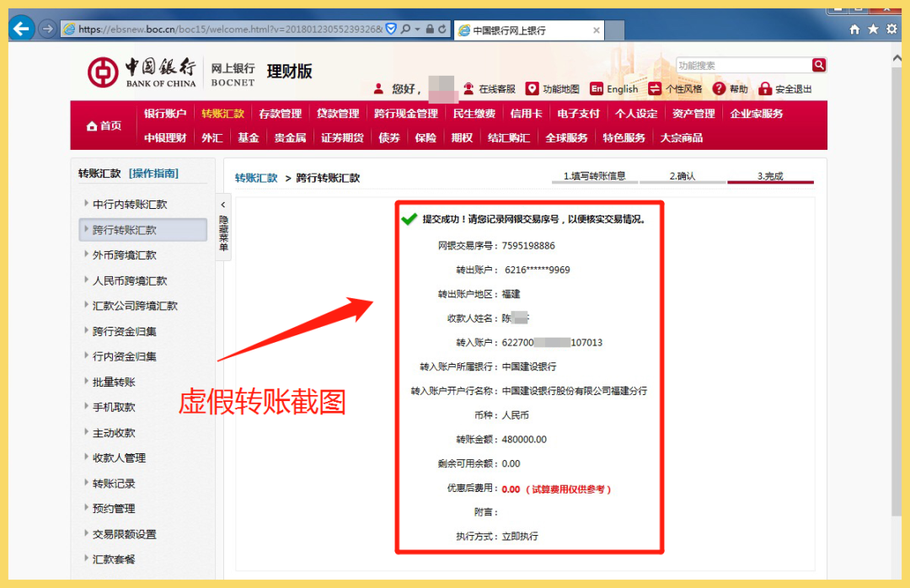Click the lock security icon in address bar
Image resolution: width=910 pixels, height=588 pixels.
click(430, 29)
